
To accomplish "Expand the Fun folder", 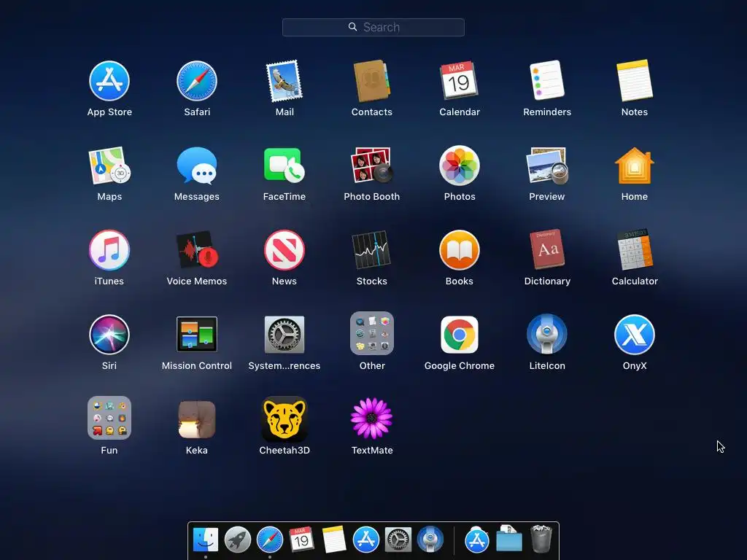I will pos(109,418).
